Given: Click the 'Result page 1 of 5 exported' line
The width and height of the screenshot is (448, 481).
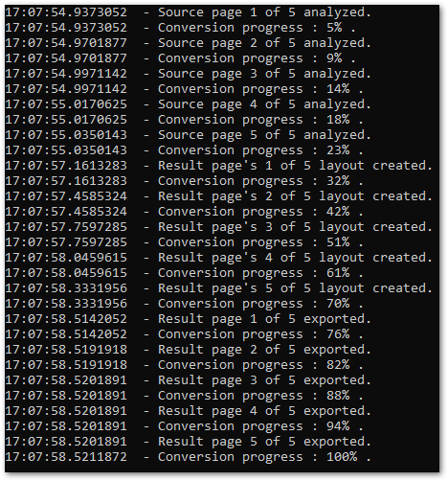Looking at the screenshot, I should coord(189,319).
